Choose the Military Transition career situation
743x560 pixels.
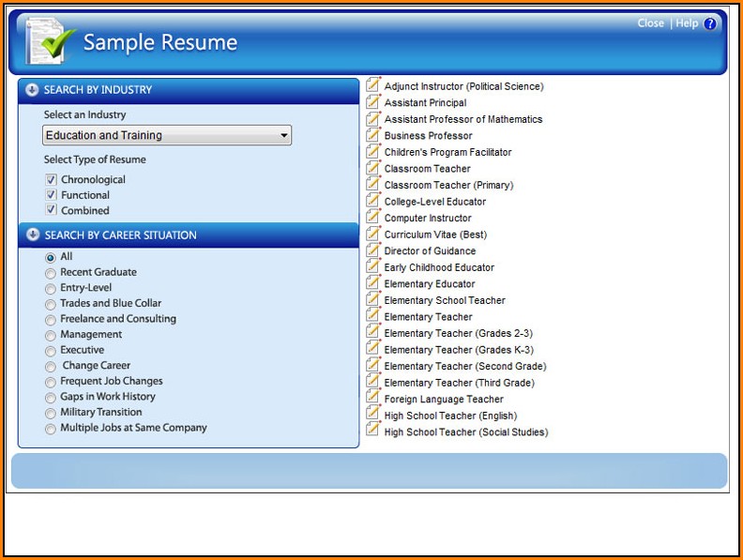pos(51,413)
